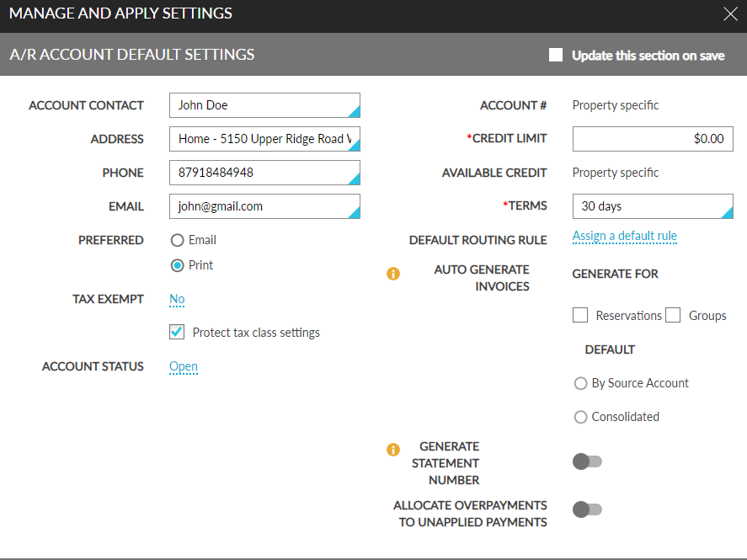The width and height of the screenshot is (747, 560).
Task: Select the Print preferred option
Action: coord(177,264)
